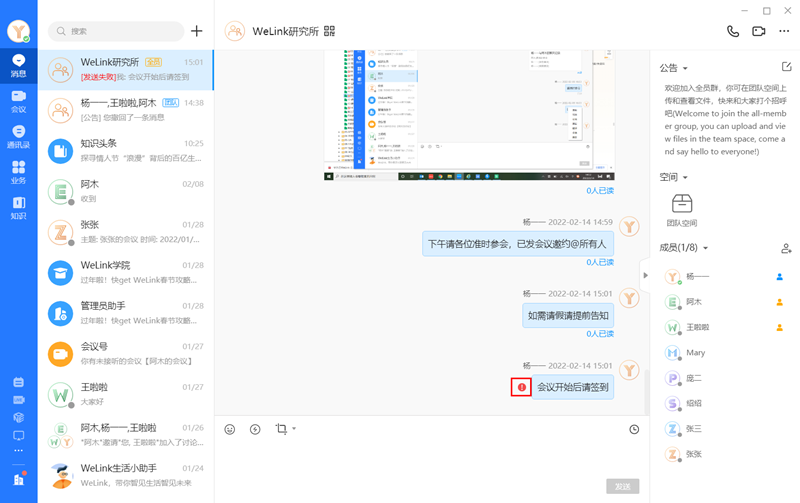
Task: Expand the 成员(1/8) members dropdown
Action: (x=706, y=248)
